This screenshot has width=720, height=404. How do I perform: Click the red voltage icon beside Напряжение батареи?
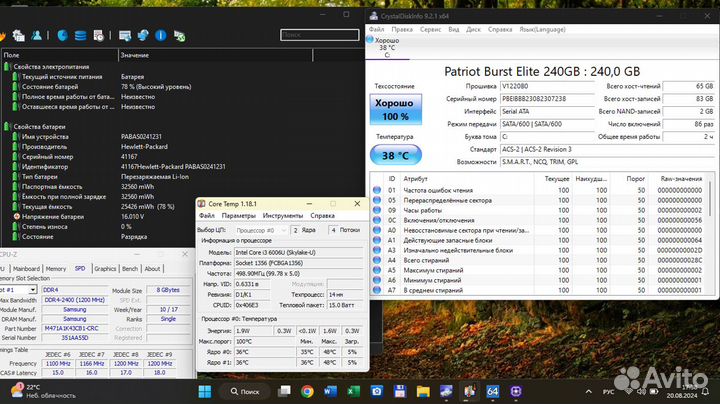[x=17, y=216]
